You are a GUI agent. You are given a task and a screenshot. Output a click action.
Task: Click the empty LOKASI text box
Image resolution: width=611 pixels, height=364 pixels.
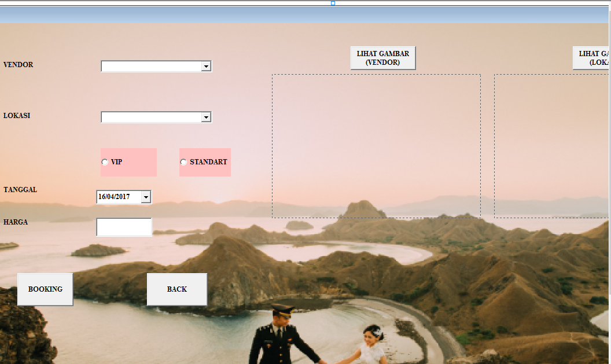150,117
